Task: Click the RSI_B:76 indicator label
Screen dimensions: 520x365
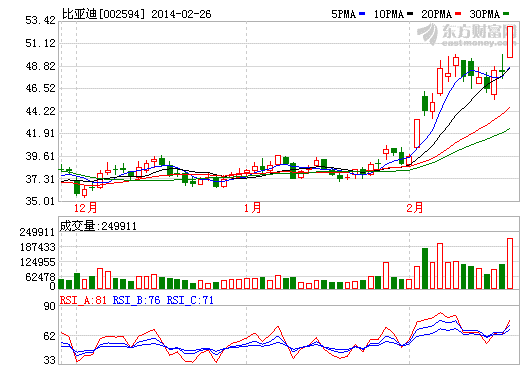Action: pos(136,300)
